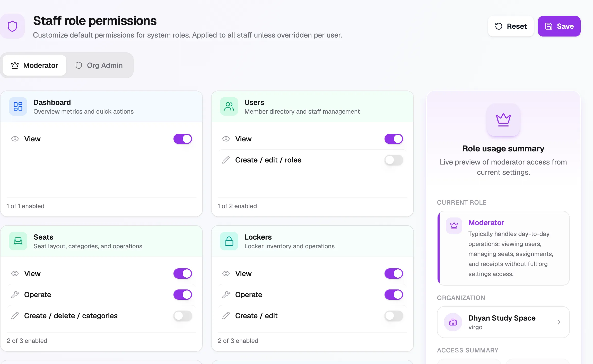Disable the Dashboard View toggle
593x364 pixels.
tap(183, 139)
